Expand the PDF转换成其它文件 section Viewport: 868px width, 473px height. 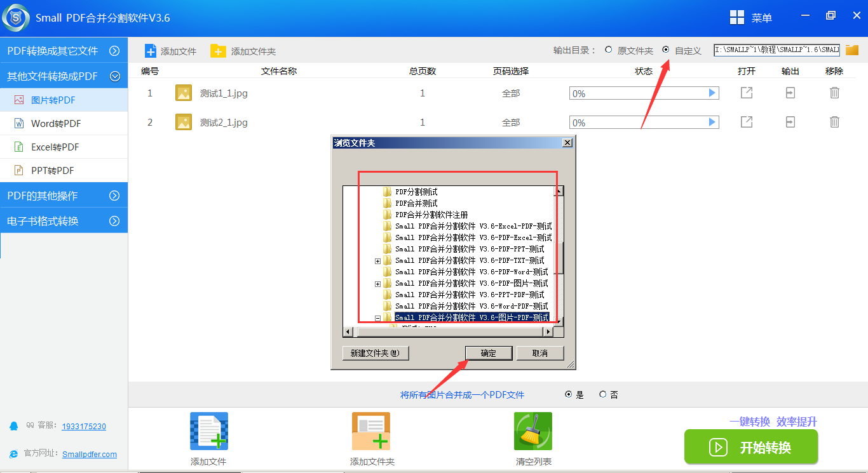pyautogui.click(x=64, y=50)
